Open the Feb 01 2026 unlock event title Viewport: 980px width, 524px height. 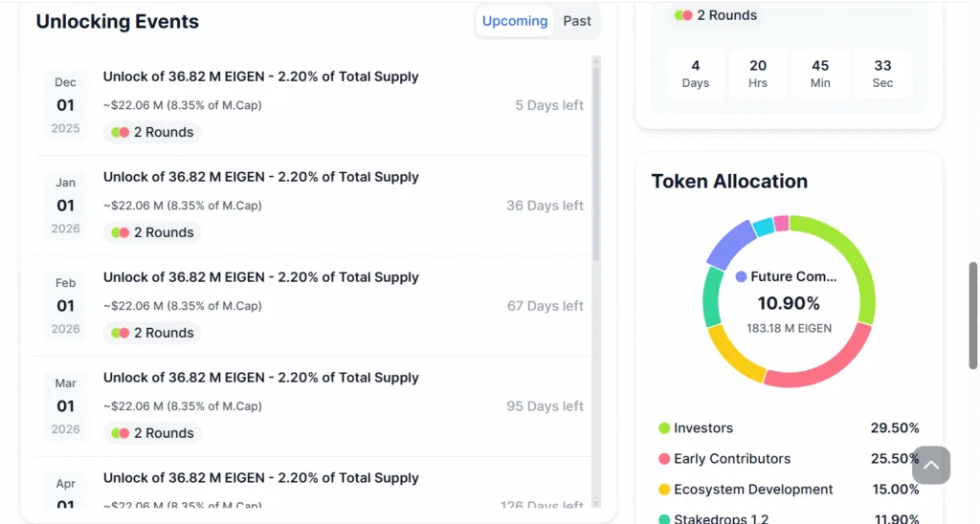[260, 277]
